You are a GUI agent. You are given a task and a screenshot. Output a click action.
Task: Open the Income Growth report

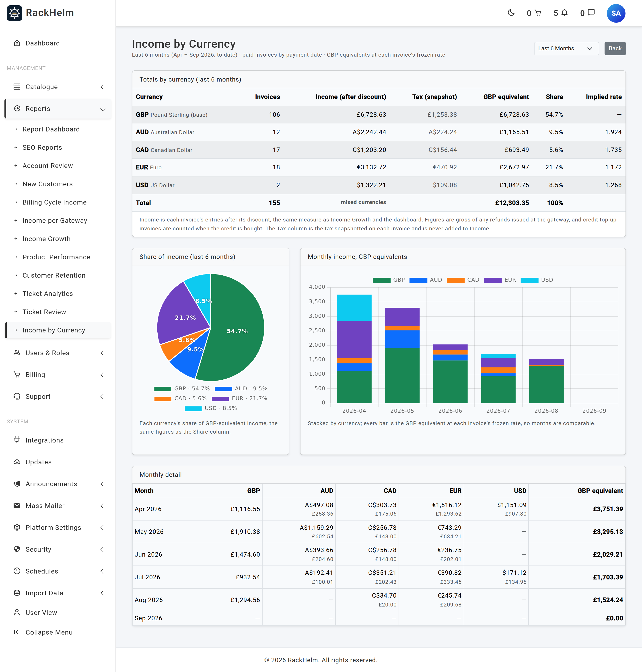pyautogui.click(x=47, y=239)
